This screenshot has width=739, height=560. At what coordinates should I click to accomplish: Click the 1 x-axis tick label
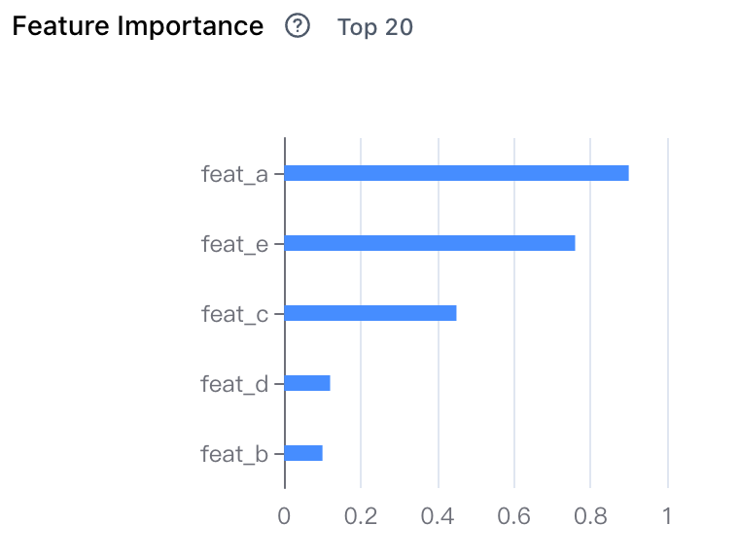(x=667, y=516)
